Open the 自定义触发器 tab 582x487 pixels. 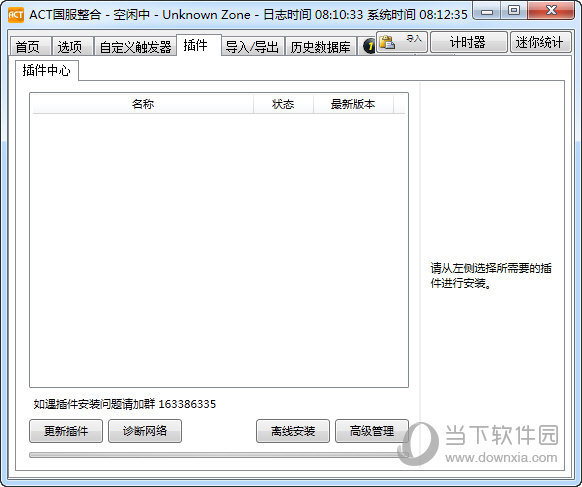click(x=135, y=46)
